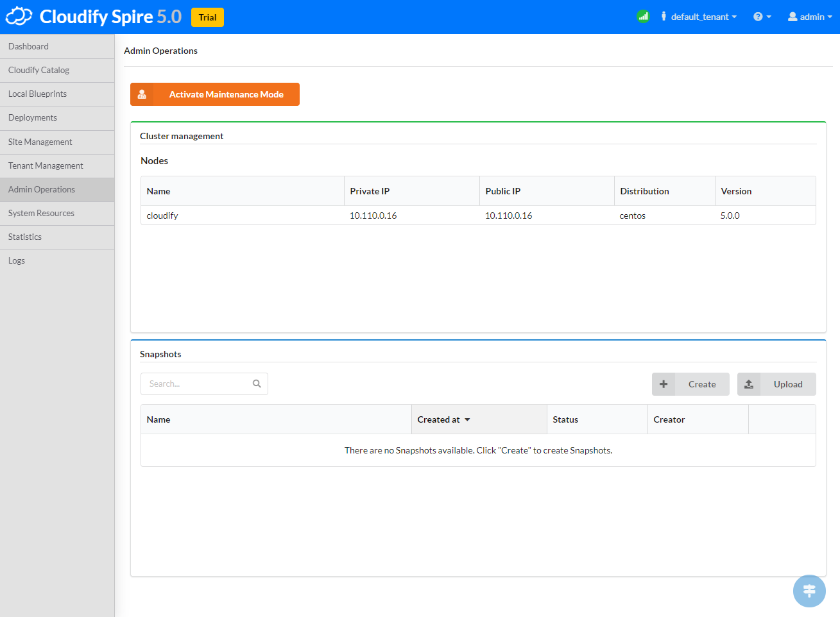Expand the admin user menu

pos(810,17)
